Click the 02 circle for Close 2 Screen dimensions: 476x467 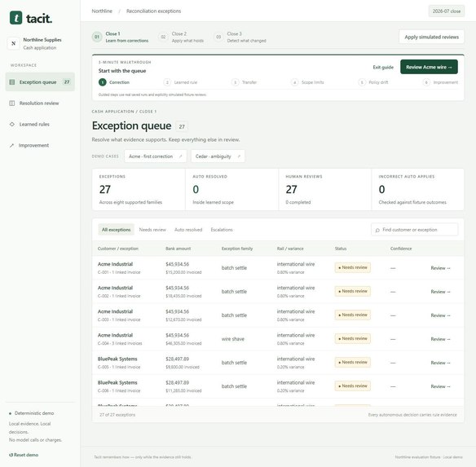163,37
